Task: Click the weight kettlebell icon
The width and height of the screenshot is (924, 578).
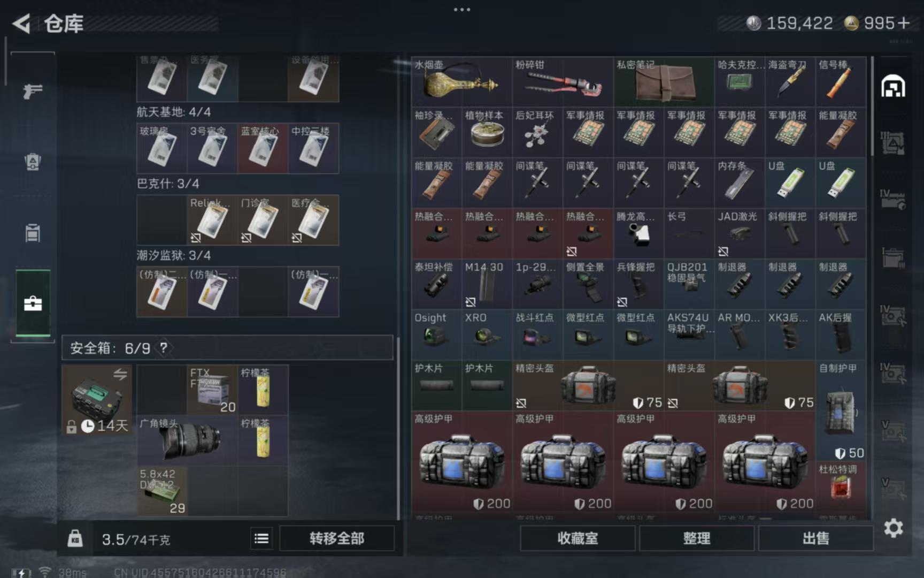Action: pyautogui.click(x=75, y=538)
